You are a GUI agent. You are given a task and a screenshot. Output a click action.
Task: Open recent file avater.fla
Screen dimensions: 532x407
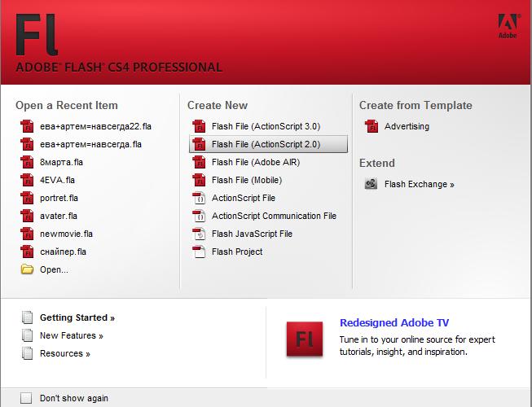[59, 217]
